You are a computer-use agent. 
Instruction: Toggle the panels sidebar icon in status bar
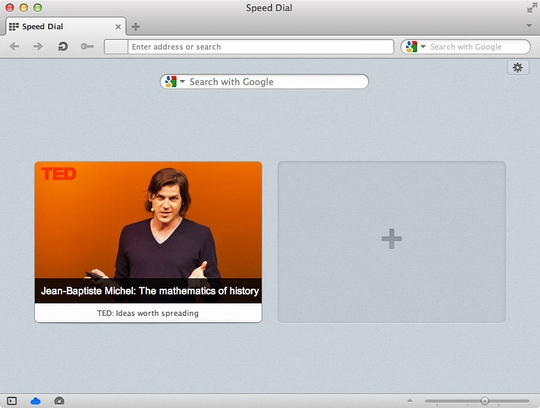click(x=12, y=401)
